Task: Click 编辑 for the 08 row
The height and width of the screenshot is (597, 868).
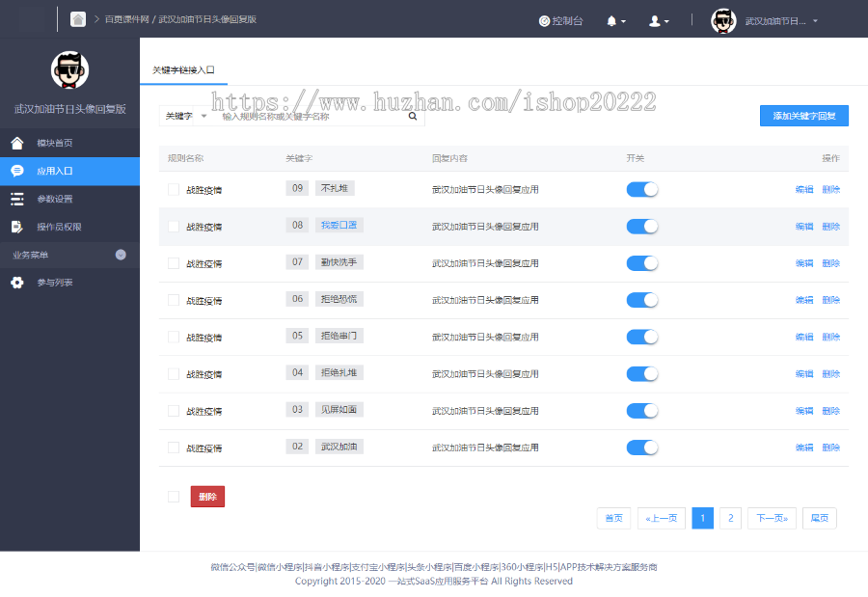Action: point(804,227)
